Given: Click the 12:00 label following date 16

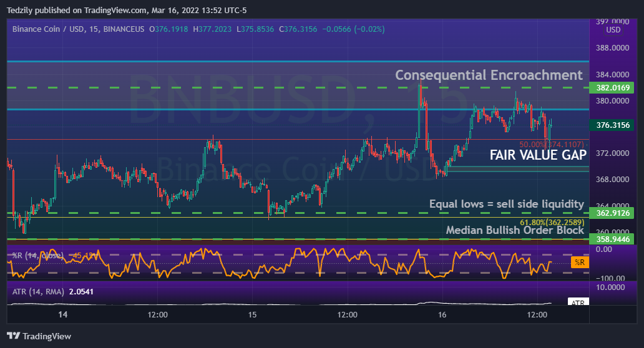Looking at the screenshot, I should pos(537,315).
